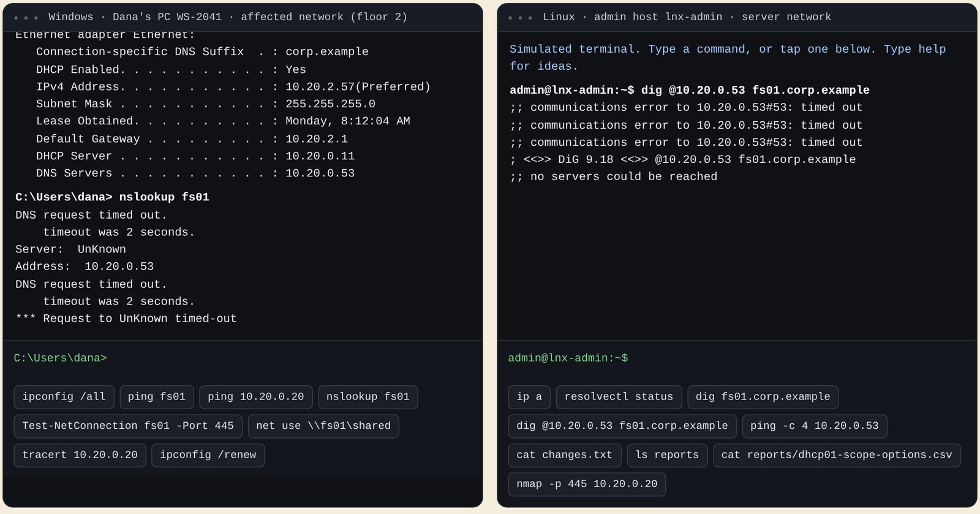Run 'ip a' on the Linux terminal
Viewport: 980px width, 514px height.
(529, 397)
